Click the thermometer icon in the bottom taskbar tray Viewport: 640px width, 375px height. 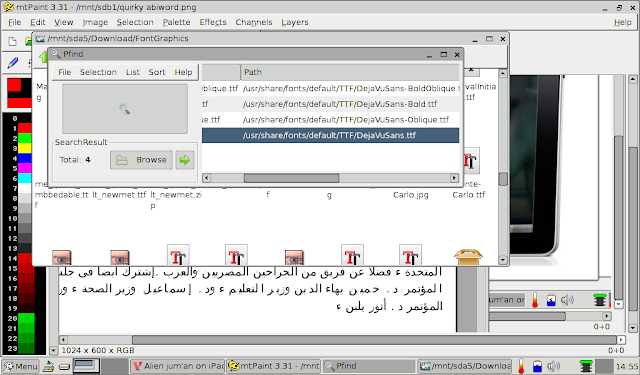[521, 366]
